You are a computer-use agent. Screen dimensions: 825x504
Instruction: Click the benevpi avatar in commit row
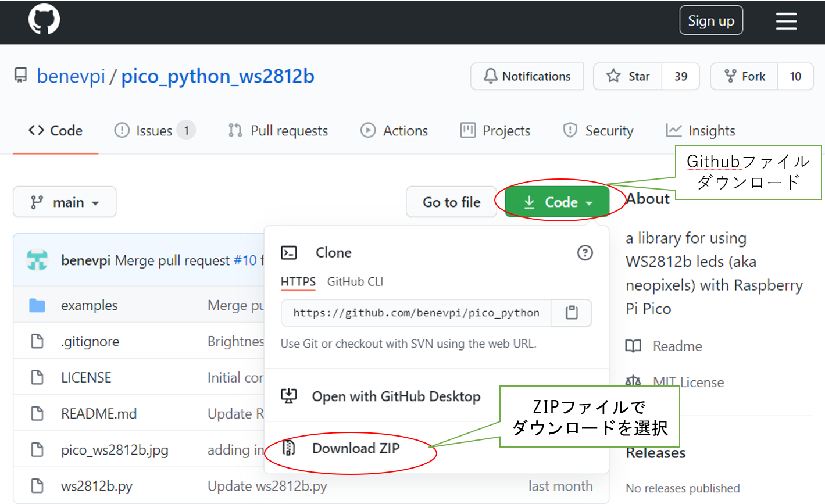tap(37, 260)
